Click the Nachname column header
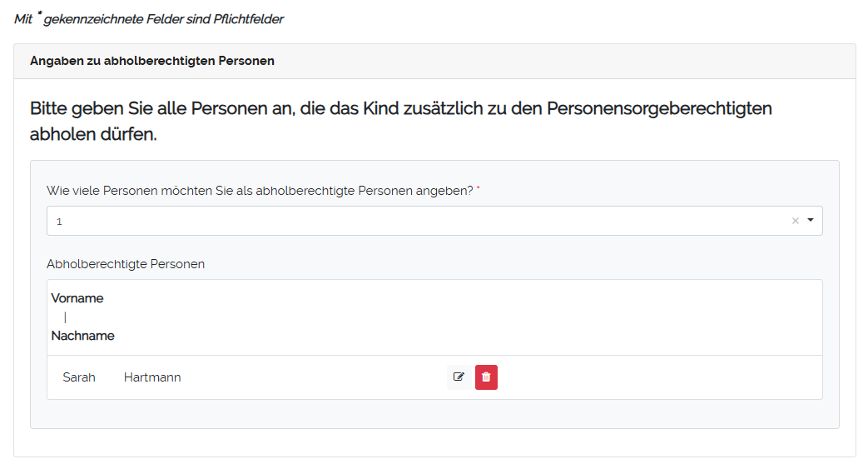The image size is (868, 469). coord(83,337)
